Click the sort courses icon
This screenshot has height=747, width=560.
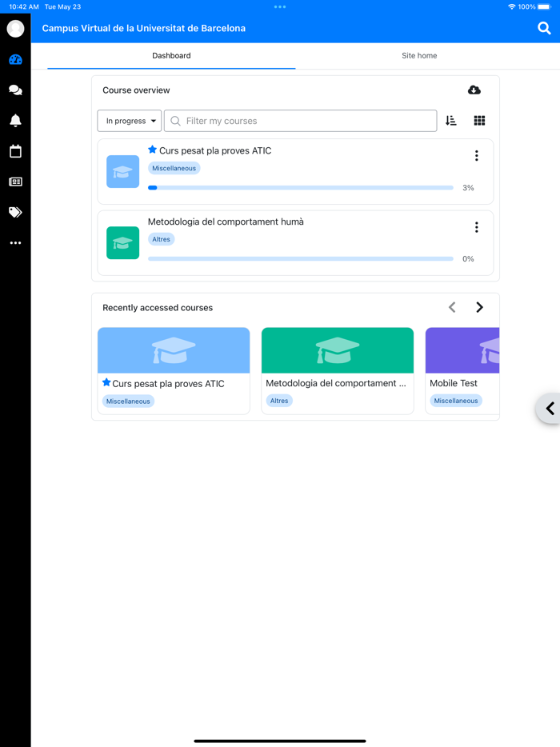click(451, 121)
